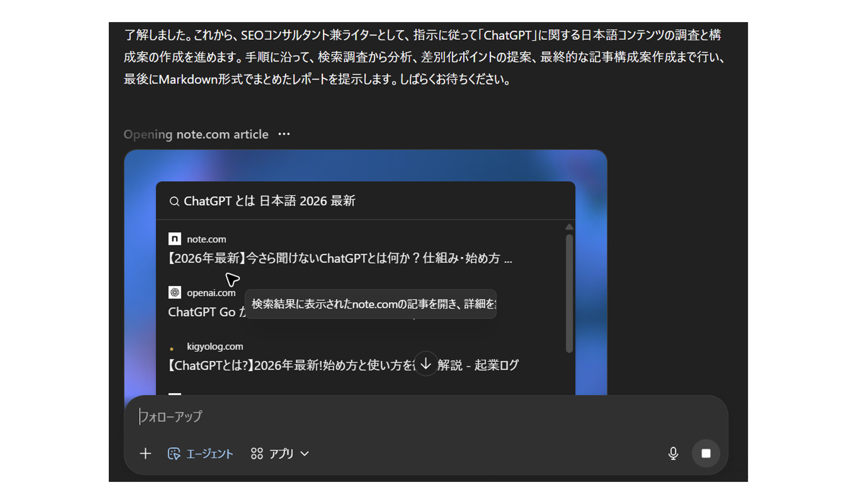The width and height of the screenshot is (857, 504).
Task: Click the circular down-arrow scroll button
Action: click(x=425, y=364)
